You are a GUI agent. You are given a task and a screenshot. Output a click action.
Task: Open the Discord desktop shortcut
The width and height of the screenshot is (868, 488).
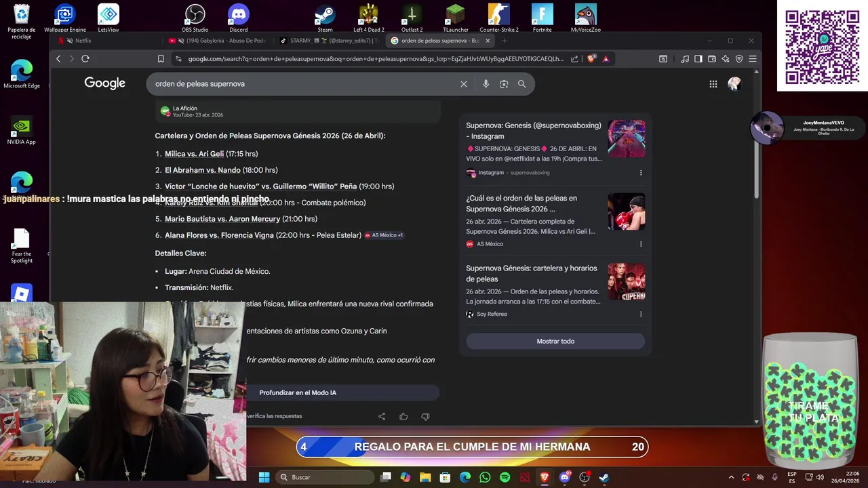[x=239, y=18]
